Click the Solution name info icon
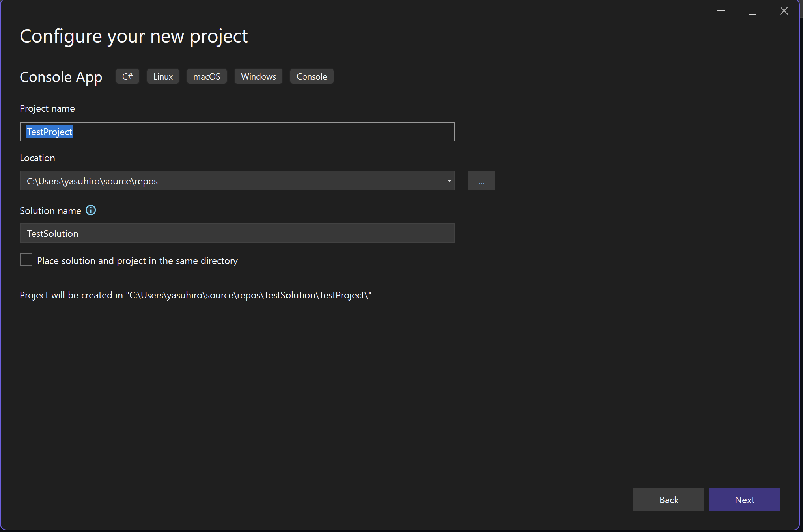The height and width of the screenshot is (532, 803). (x=91, y=210)
